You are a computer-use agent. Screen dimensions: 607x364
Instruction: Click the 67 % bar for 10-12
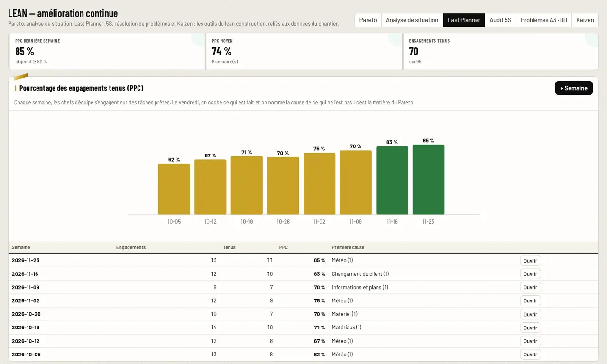211,187
